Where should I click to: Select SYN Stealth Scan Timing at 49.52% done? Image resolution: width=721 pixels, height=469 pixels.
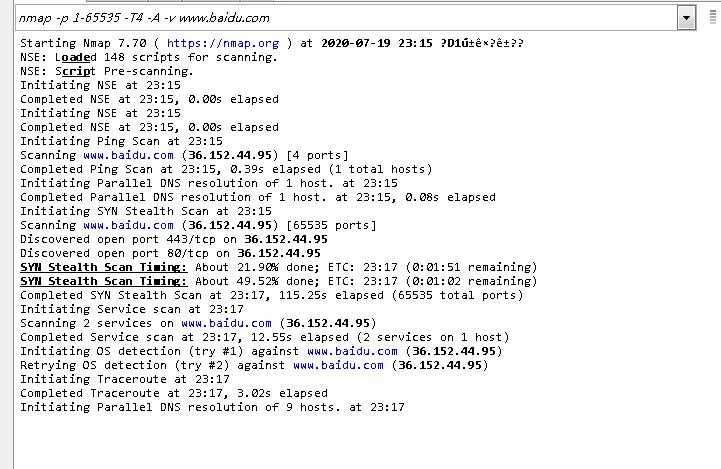click(x=103, y=281)
